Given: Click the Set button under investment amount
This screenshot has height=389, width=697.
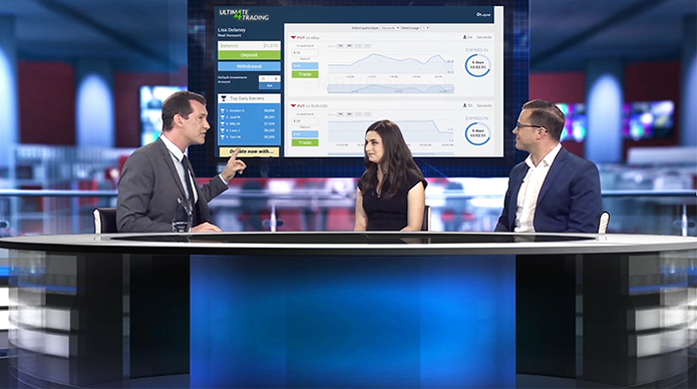Looking at the screenshot, I should pos(269,85).
